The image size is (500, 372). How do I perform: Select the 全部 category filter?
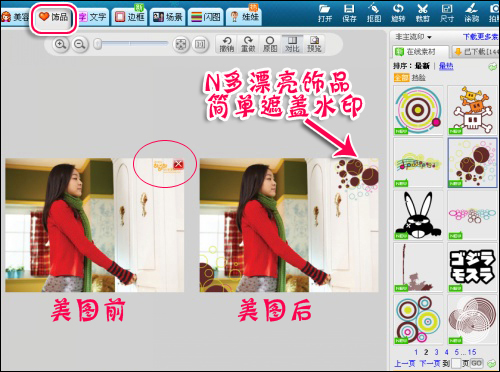[401, 78]
